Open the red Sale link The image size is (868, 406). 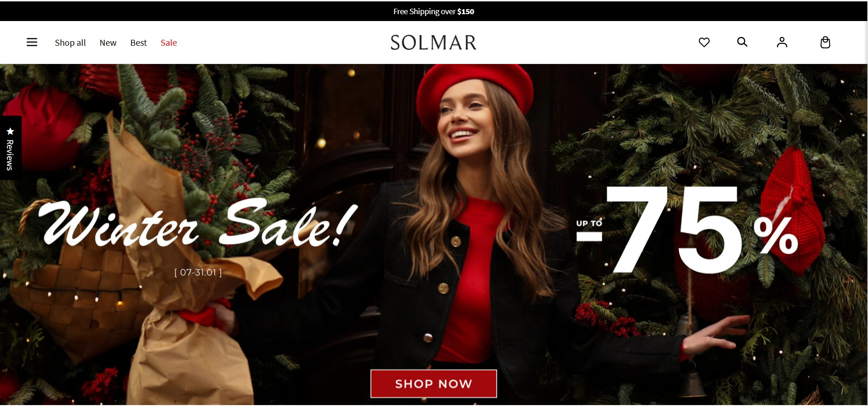169,43
